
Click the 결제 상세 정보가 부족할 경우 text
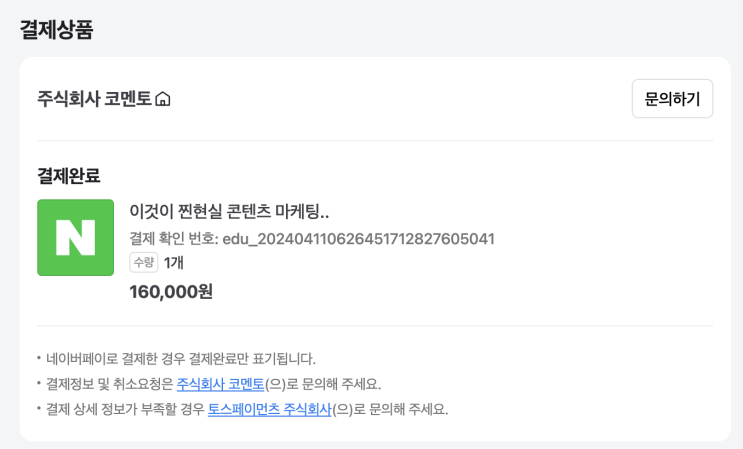pos(125,409)
